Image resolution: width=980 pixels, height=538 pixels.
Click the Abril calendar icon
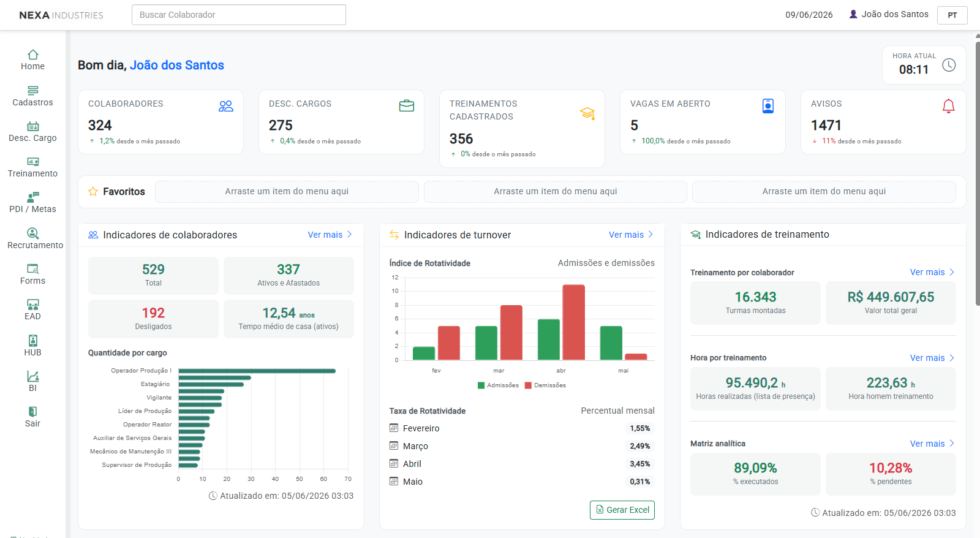coord(394,463)
